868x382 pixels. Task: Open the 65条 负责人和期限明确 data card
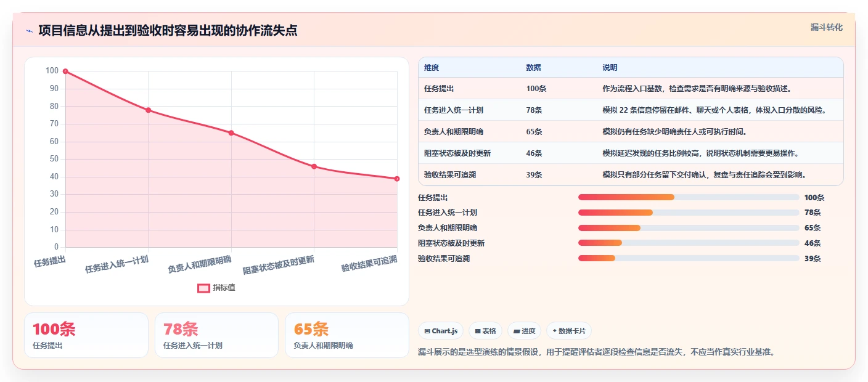click(x=347, y=335)
